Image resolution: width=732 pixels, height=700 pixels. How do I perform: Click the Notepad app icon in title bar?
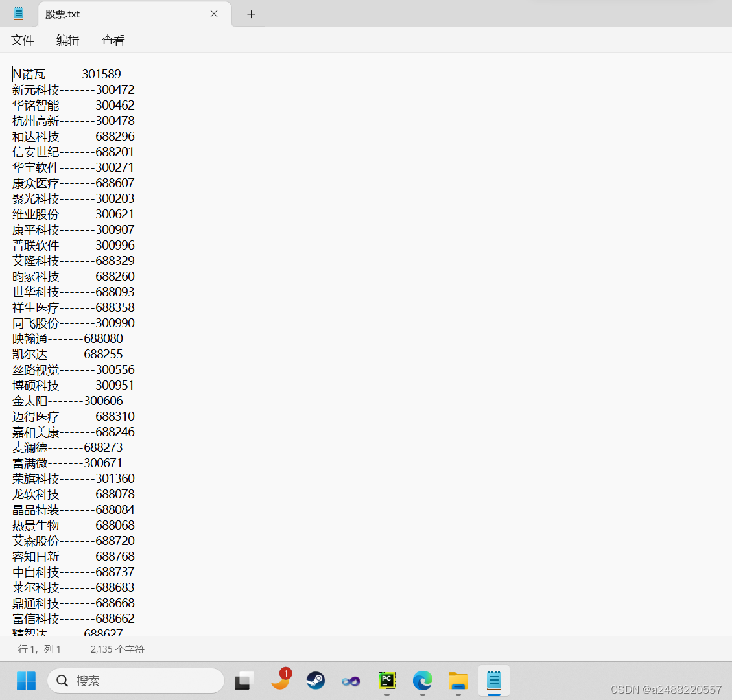click(18, 14)
